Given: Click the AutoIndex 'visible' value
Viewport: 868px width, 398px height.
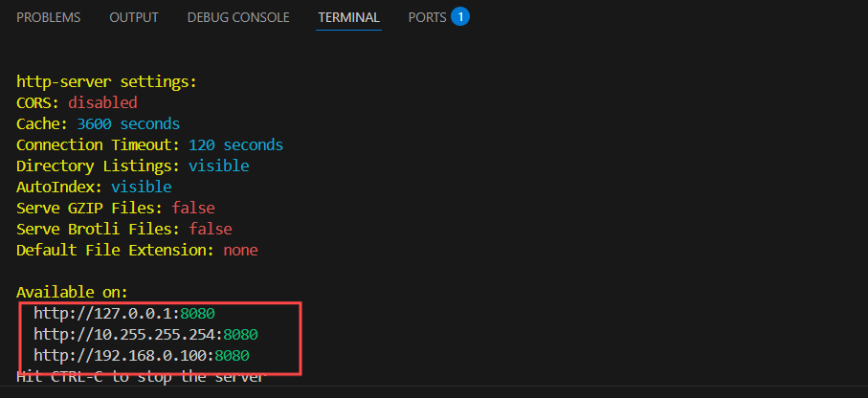Looking at the screenshot, I should coord(142,188).
